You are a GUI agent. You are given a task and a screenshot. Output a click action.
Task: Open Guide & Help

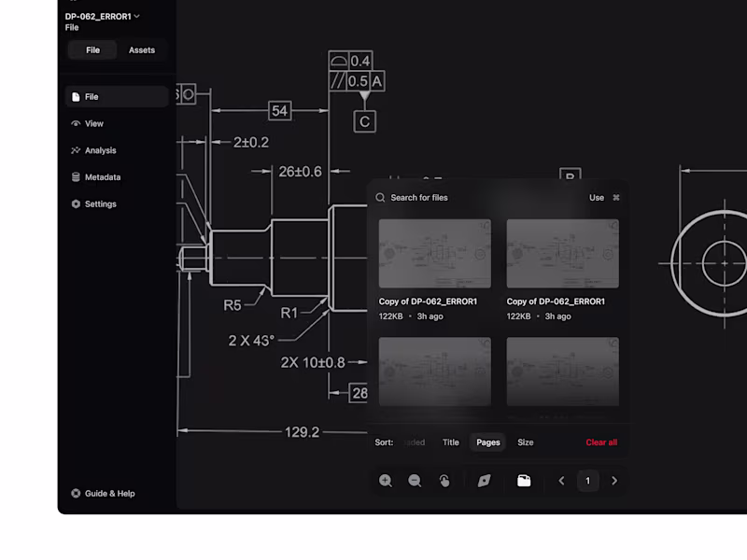[103, 493]
